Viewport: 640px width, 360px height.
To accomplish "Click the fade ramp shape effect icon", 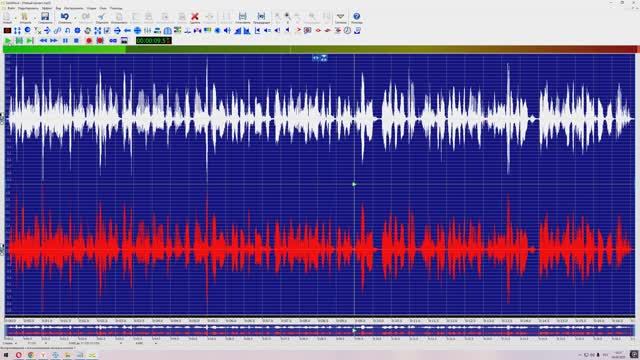I will pyautogui.click(x=238, y=31).
